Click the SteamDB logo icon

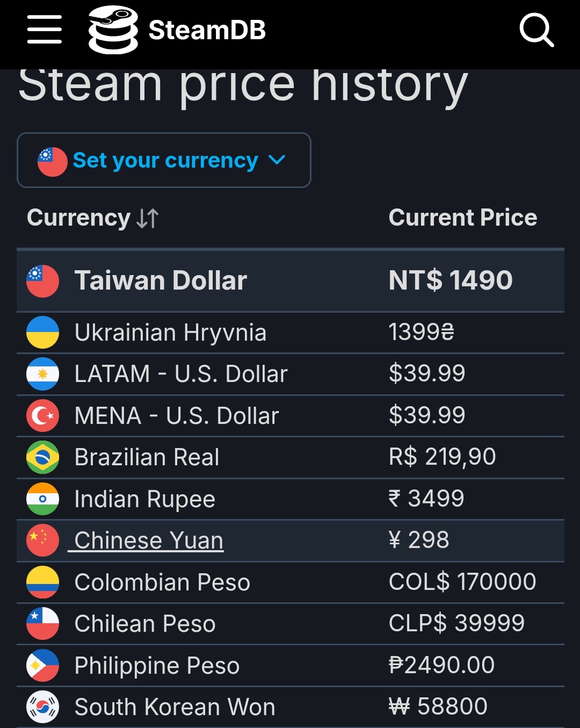tap(113, 30)
